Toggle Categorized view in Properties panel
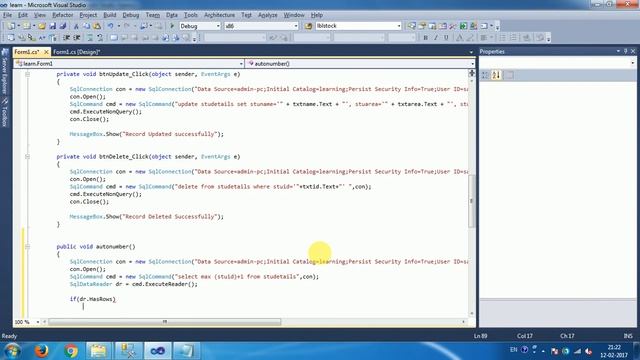The width and height of the screenshot is (640, 360). [485, 75]
